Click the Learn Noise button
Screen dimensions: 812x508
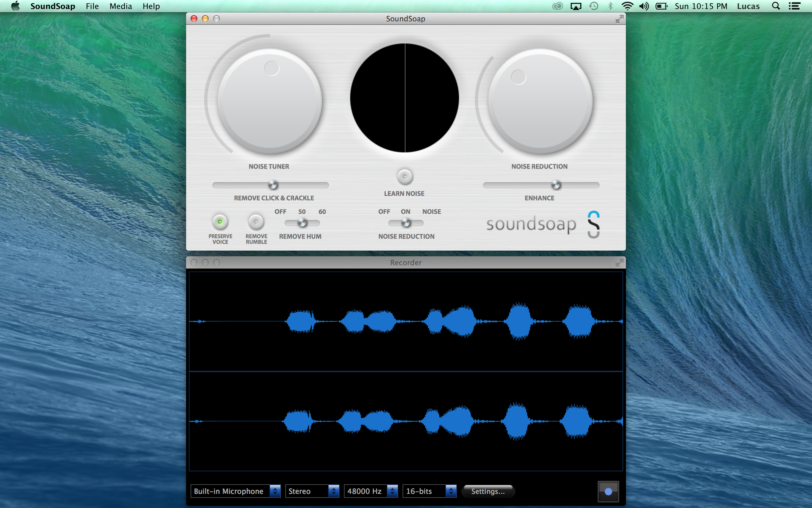point(405,176)
